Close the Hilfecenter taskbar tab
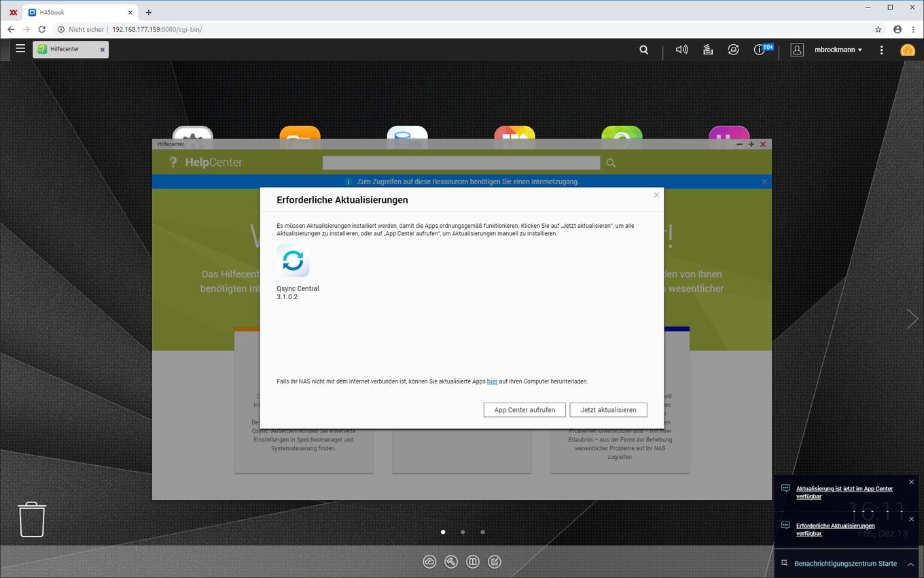Image resolution: width=924 pixels, height=578 pixels. pos(103,50)
